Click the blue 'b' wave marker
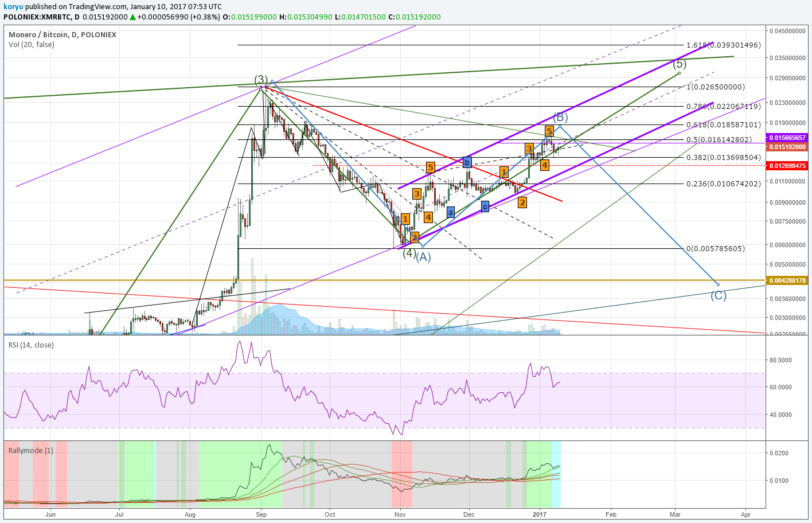812x523 pixels. [467, 162]
